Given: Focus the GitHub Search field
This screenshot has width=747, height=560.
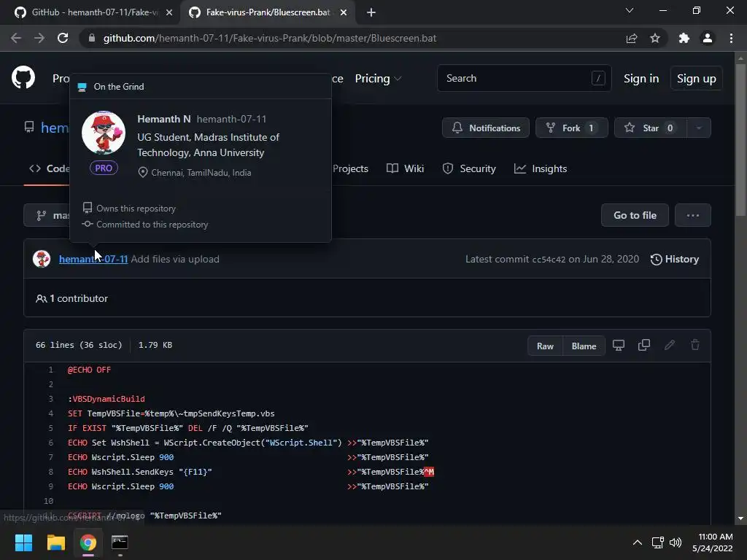Looking at the screenshot, I should 524,78.
